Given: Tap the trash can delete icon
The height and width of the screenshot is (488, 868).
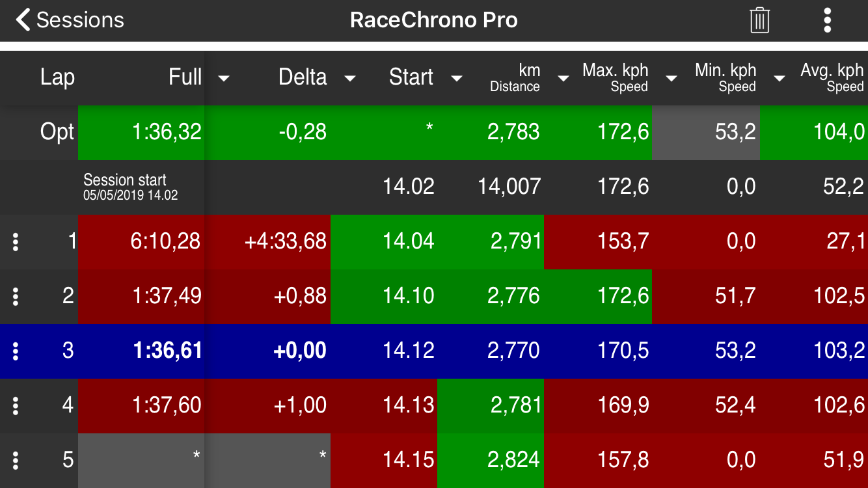Looking at the screenshot, I should pos(759,20).
